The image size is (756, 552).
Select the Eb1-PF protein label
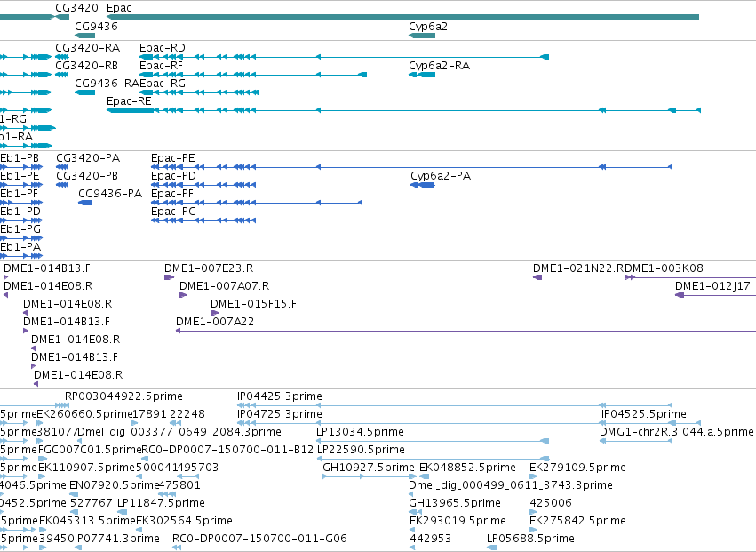(x=20, y=194)
